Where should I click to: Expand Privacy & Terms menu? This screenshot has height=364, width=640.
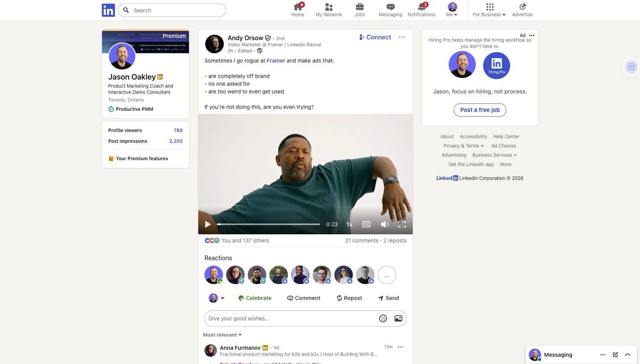(463, 146)
